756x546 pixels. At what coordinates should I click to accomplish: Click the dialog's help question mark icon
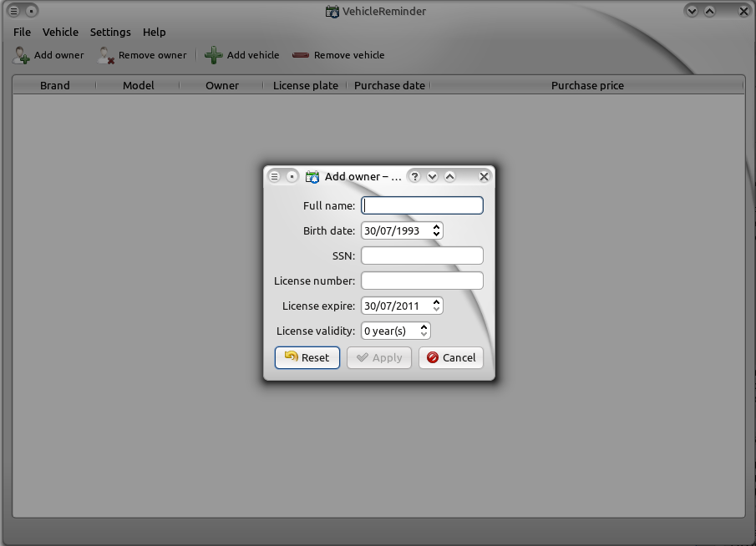(414, 177)
